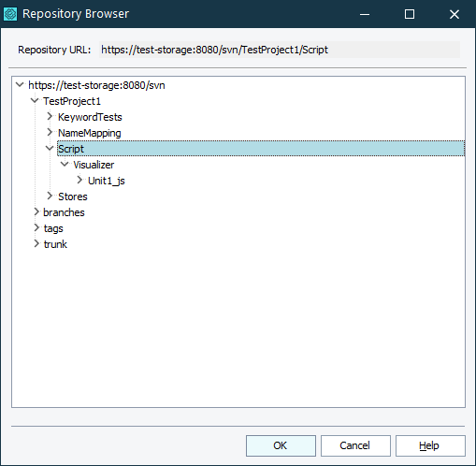Expand the Unit1_js node arrow
The height and width of the screenshot is (466, 476).
point(79,181)
